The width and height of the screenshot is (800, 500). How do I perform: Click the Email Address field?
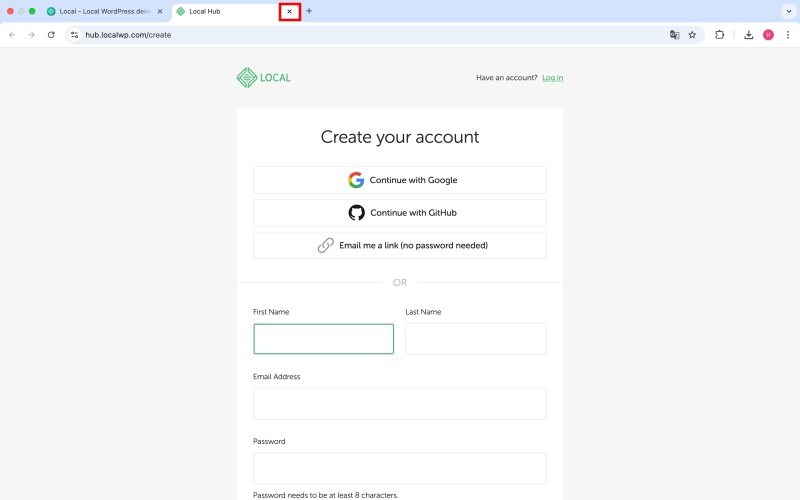[400, 404]
